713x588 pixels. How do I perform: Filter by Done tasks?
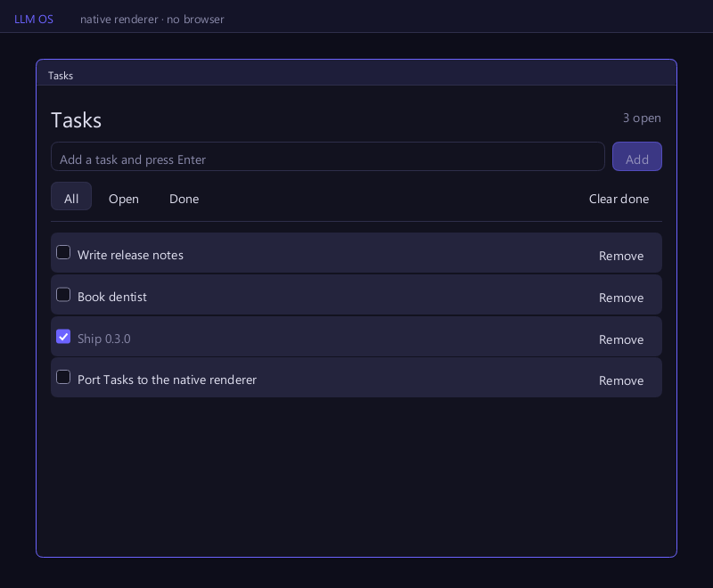[x=184, y=199]
